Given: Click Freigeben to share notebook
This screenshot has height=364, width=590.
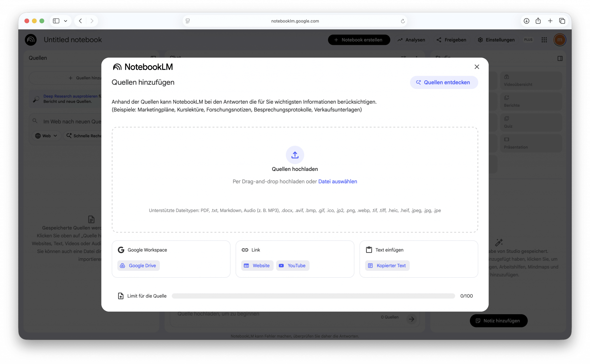Looking at the screenshot, I should coord(451,40).
